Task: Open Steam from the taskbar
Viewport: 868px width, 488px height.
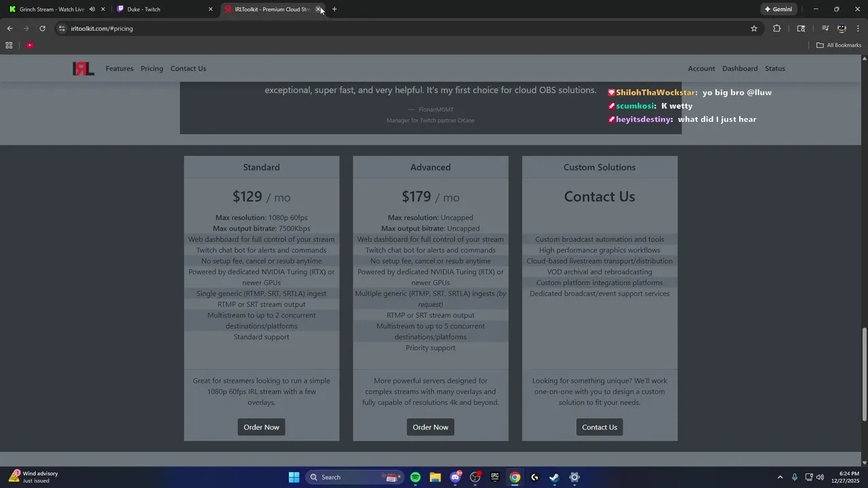Action: point(554,477)
